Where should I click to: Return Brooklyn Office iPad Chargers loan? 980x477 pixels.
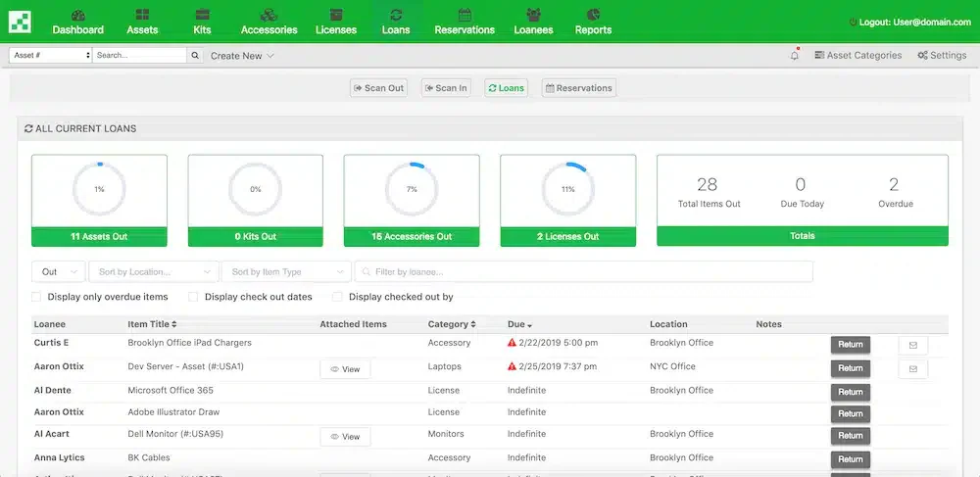pyautogui.click(x=850, y=345)
